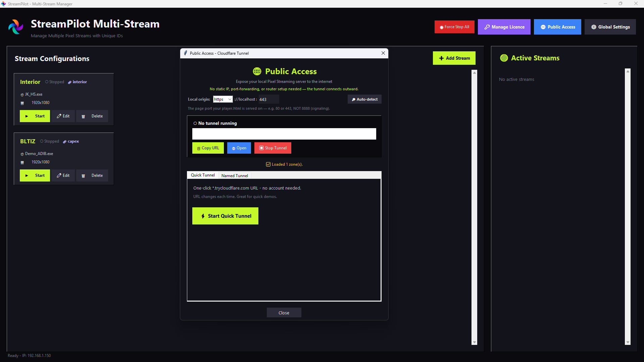Click Active Streams scrollbar up arrow
The height and width of the screenshot is (362, 644).
628,71
